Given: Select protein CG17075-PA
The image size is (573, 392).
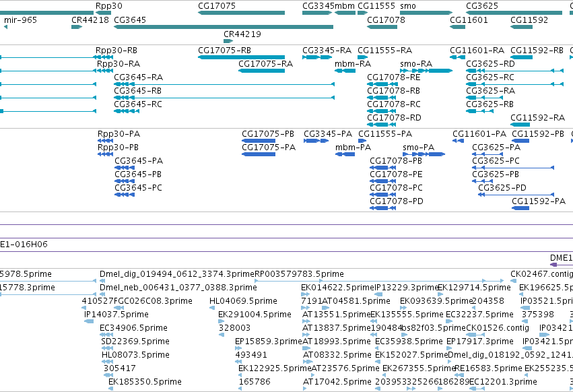Looking at the screenshot, I should [269, 148].
